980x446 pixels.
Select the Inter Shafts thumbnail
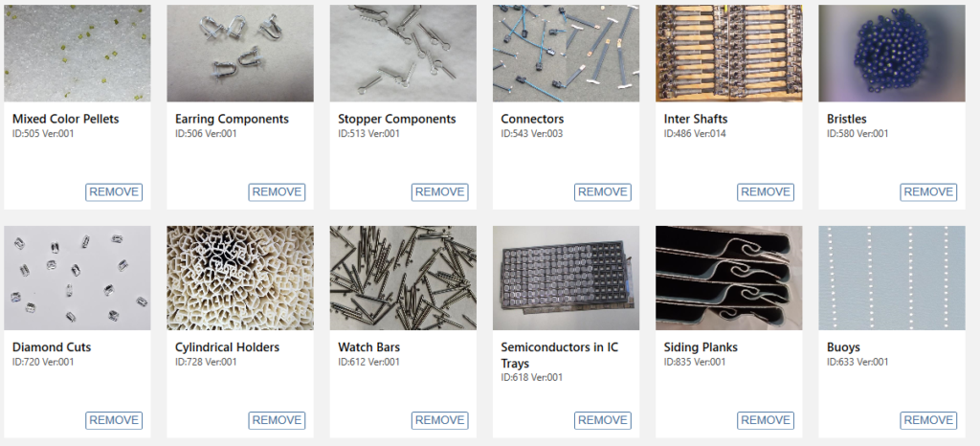click(x=728, y=53)
